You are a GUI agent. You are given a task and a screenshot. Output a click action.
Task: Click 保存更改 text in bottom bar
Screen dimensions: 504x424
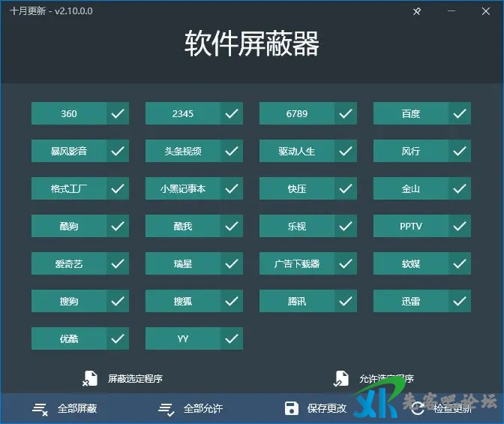coord(327,409)
